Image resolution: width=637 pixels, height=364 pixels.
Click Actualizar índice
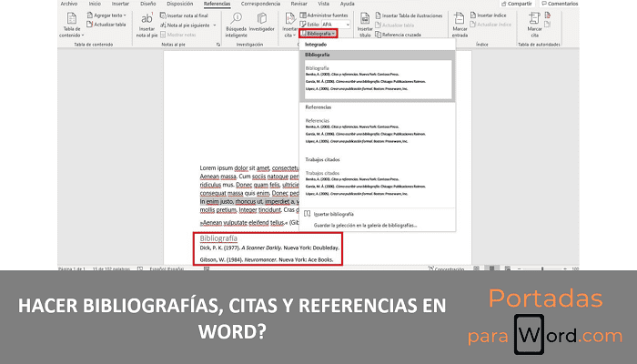pyautogui.click(x=490, y=25)
